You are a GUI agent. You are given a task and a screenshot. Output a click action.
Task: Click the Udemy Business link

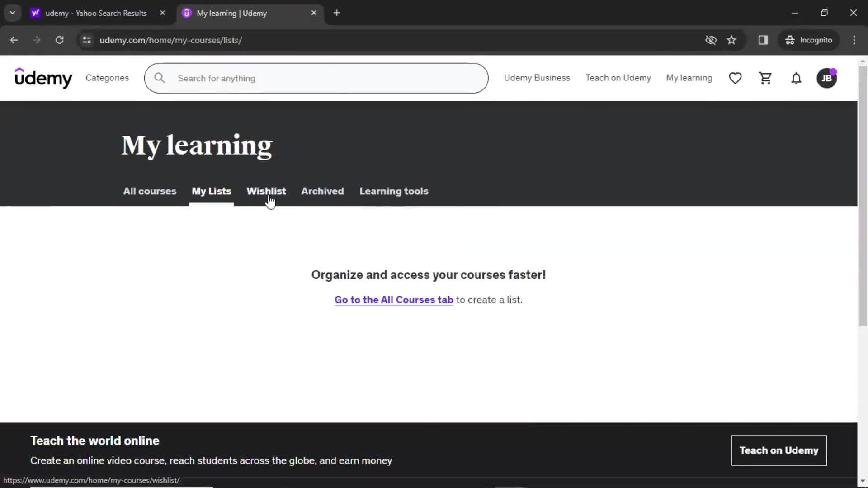click(537, 78)
